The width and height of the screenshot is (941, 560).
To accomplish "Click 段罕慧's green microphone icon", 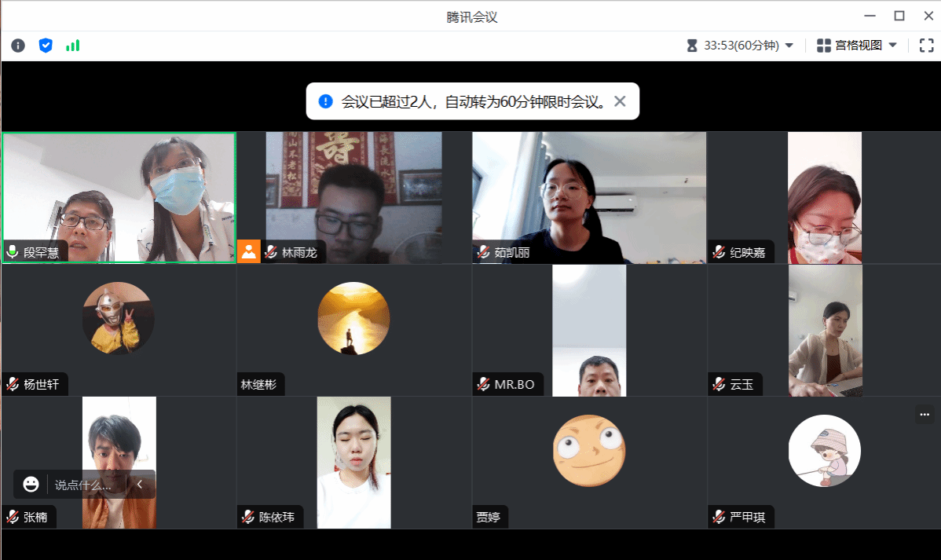I will pos(13,252).
